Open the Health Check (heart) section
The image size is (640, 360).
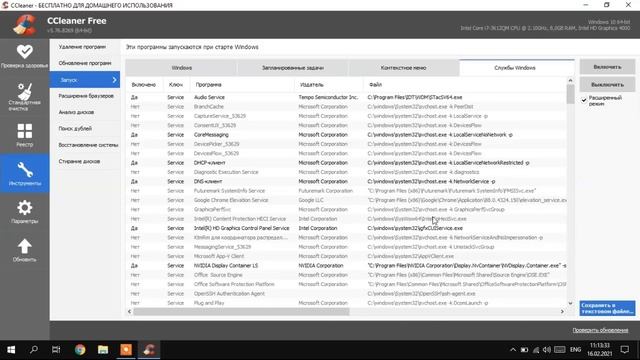(24, 56)
